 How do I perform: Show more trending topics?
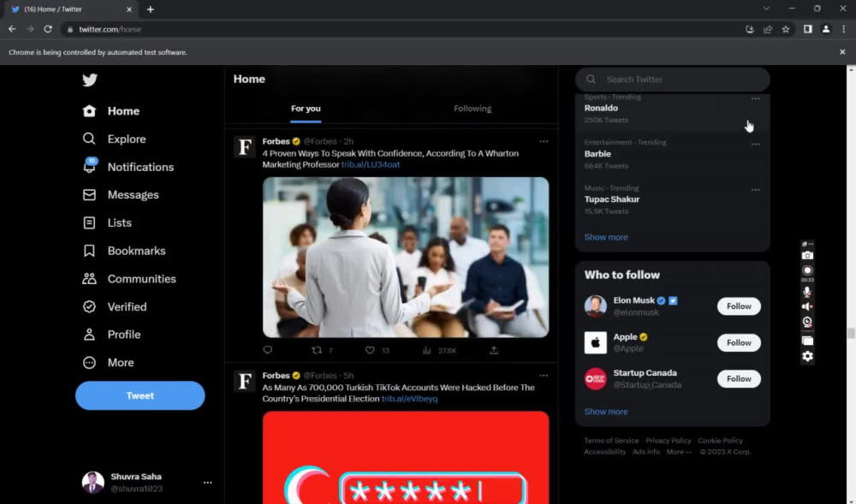click(x=606, y=237)
